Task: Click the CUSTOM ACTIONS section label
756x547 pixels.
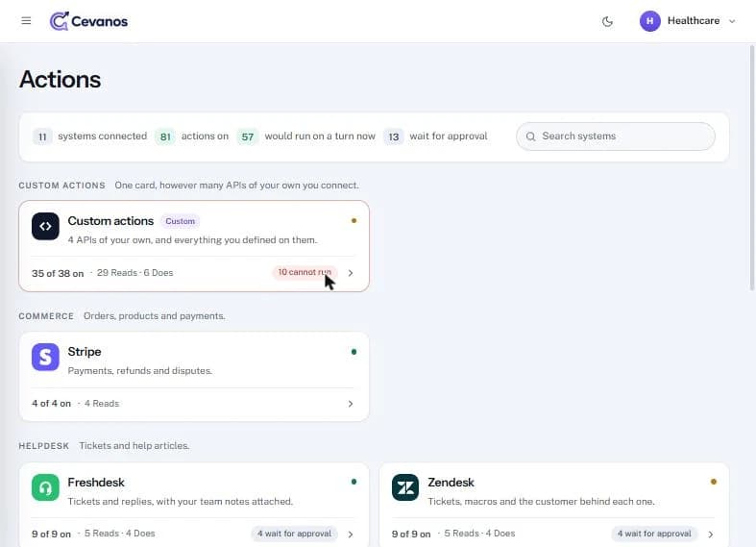Action: pos(61,186)
